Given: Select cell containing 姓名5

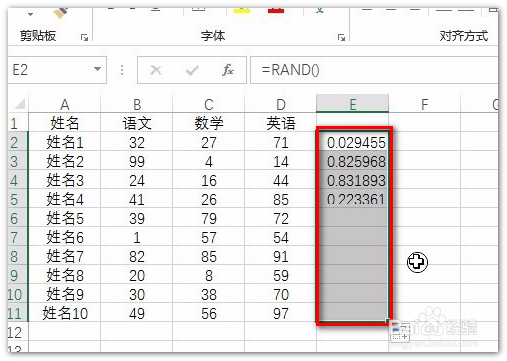Looking at the screenshot, I should (65, 218).
